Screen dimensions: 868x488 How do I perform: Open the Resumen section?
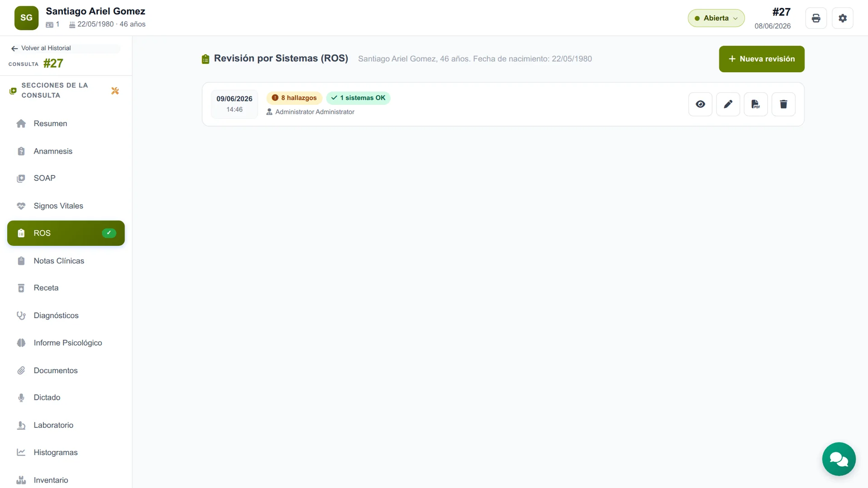click(x=66, y=123)
